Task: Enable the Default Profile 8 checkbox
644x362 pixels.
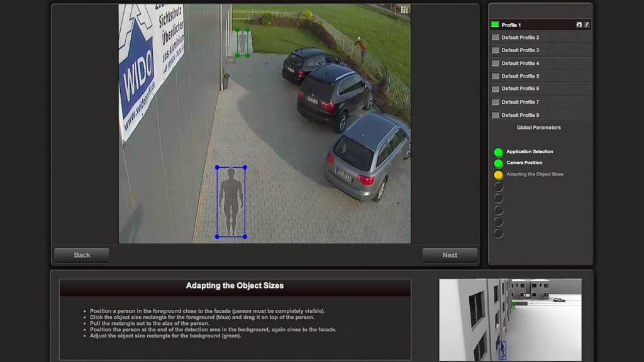Action: 495,115
